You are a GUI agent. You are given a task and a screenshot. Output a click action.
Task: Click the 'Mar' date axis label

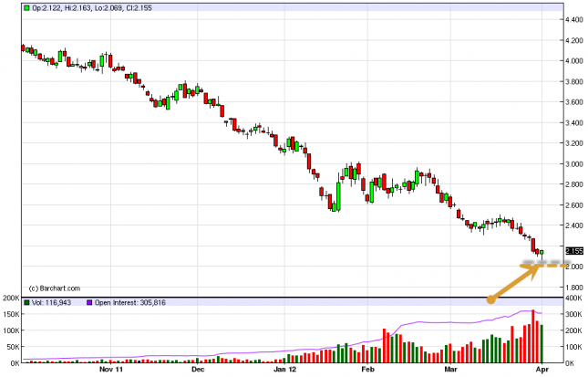pos(450,370)
